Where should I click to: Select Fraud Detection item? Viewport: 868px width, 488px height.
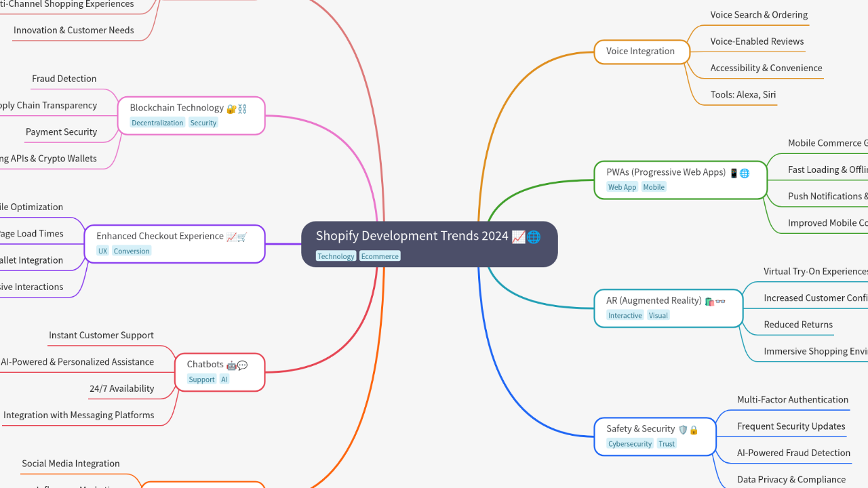tap(64, 79)
